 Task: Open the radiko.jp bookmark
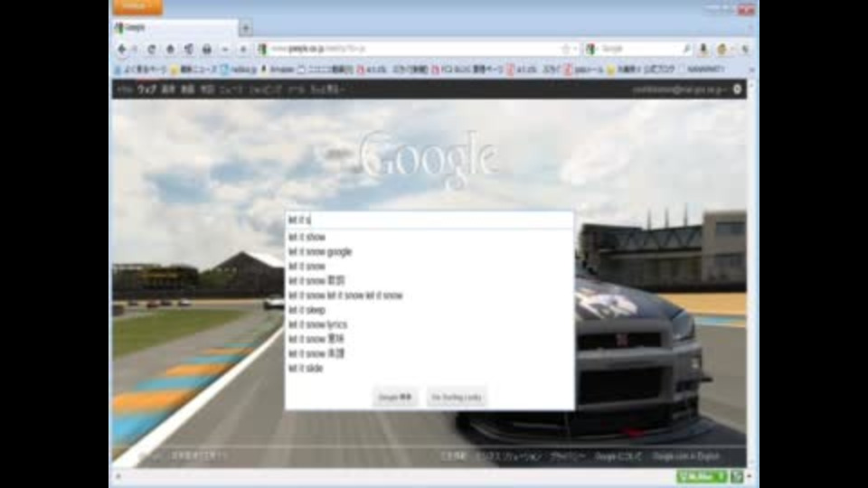click(x=239, y=70)
